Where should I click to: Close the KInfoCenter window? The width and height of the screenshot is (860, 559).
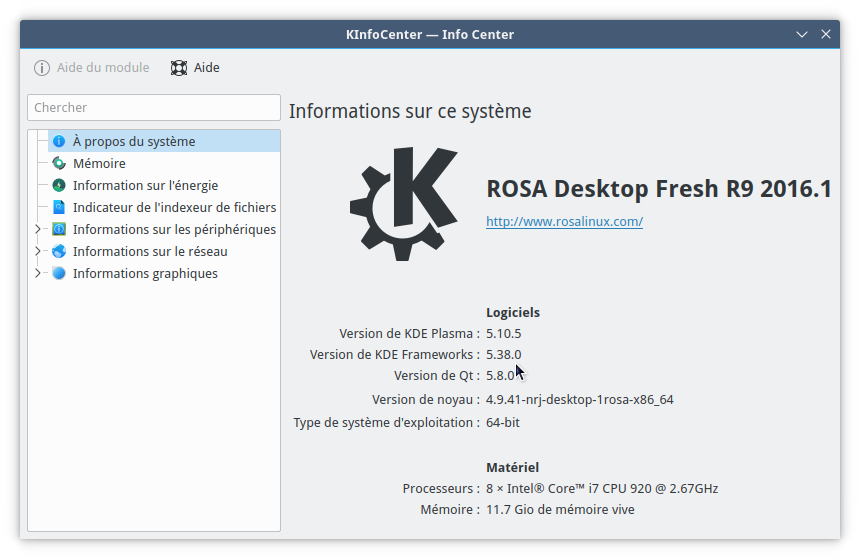826,34
